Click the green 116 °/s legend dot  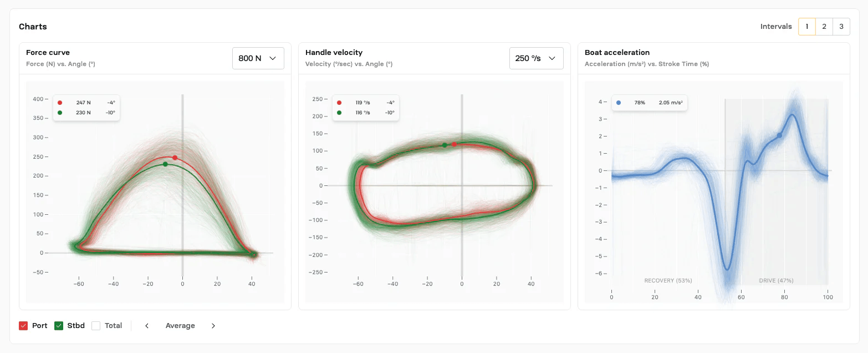pyautogui.click(x=339, y=113)
